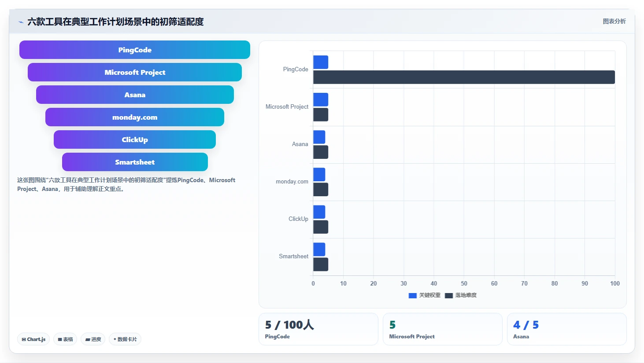Viewport: 644px width, 363px height.
Task: Click the PingCode y-axis label
Action: pos(296,69)
